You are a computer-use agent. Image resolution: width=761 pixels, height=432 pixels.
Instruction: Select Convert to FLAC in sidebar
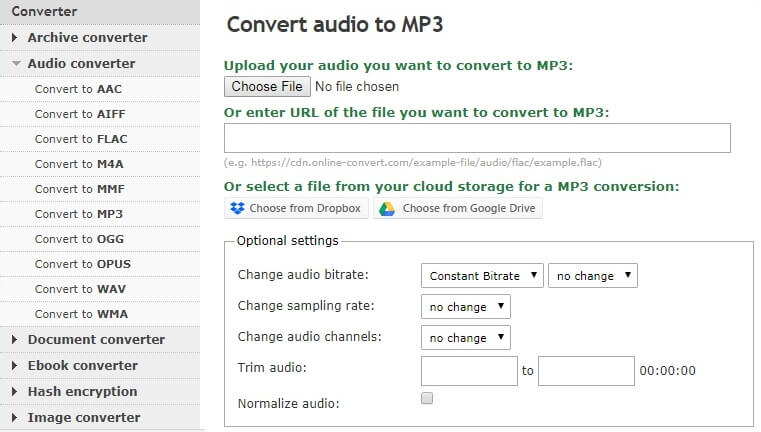point(80,139)
